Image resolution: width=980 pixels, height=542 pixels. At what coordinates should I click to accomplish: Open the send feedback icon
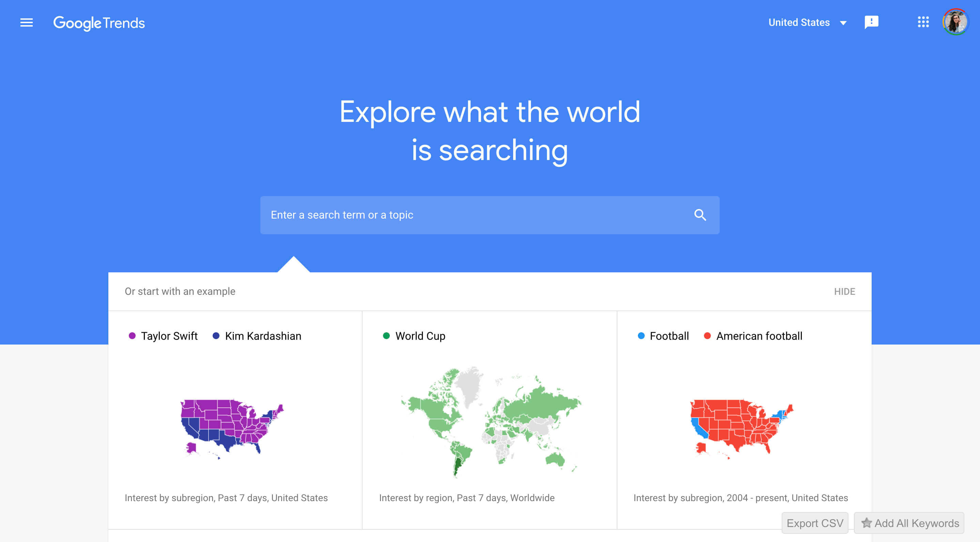click(871, 22)
